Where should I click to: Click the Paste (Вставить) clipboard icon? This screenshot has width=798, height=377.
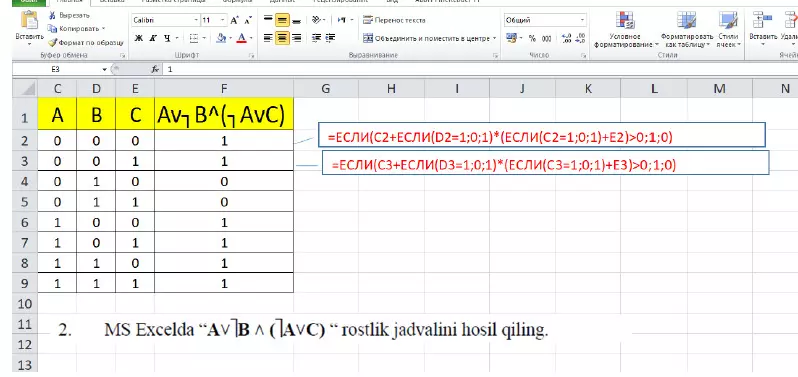click(x=29, y=21)
